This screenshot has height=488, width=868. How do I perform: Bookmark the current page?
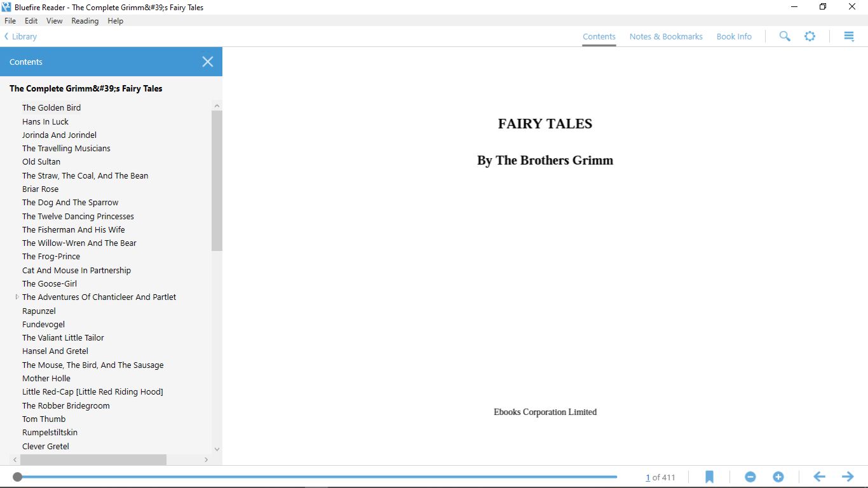pos(709,477)
